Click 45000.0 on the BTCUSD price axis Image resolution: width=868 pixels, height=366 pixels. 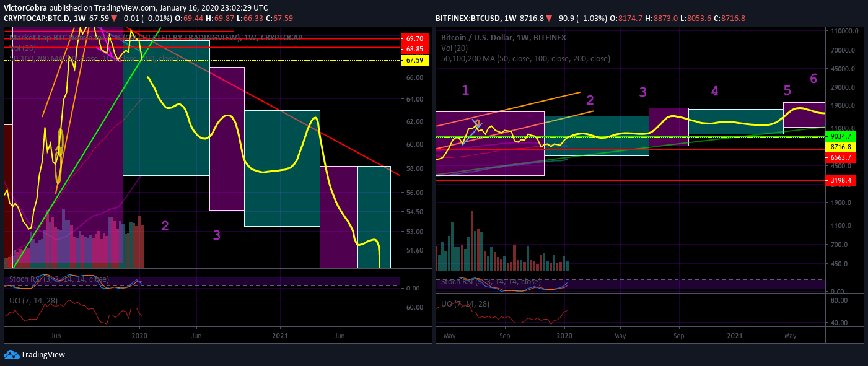point(844,69)
